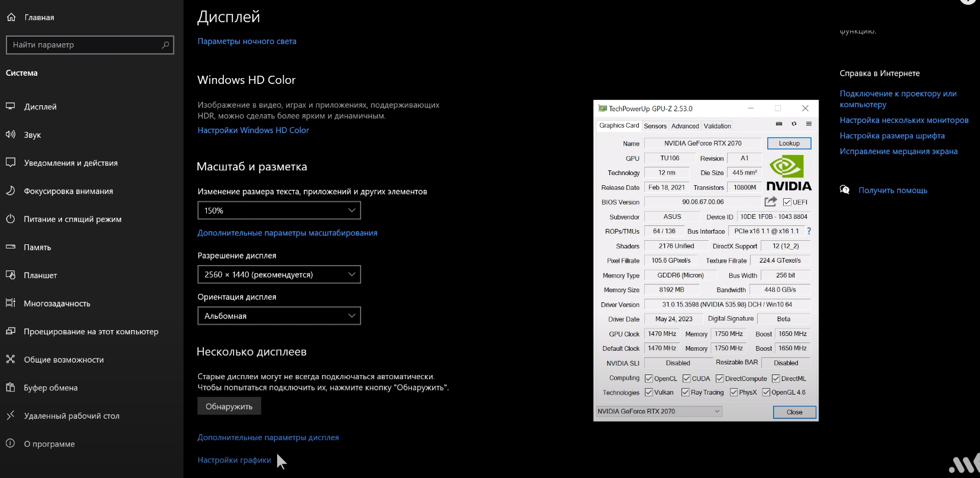The width and height of the screenshot is (980, 478).
Task: Toggle the OpenGL 4.6 checkbox
Action: (x=766, y=392)
